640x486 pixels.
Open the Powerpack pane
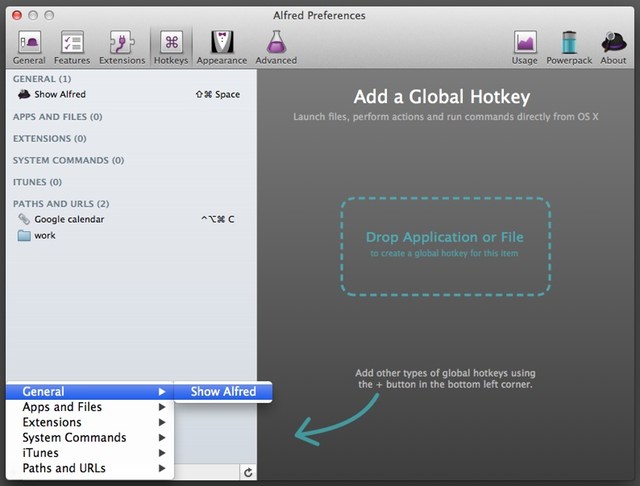coord(570,45)
